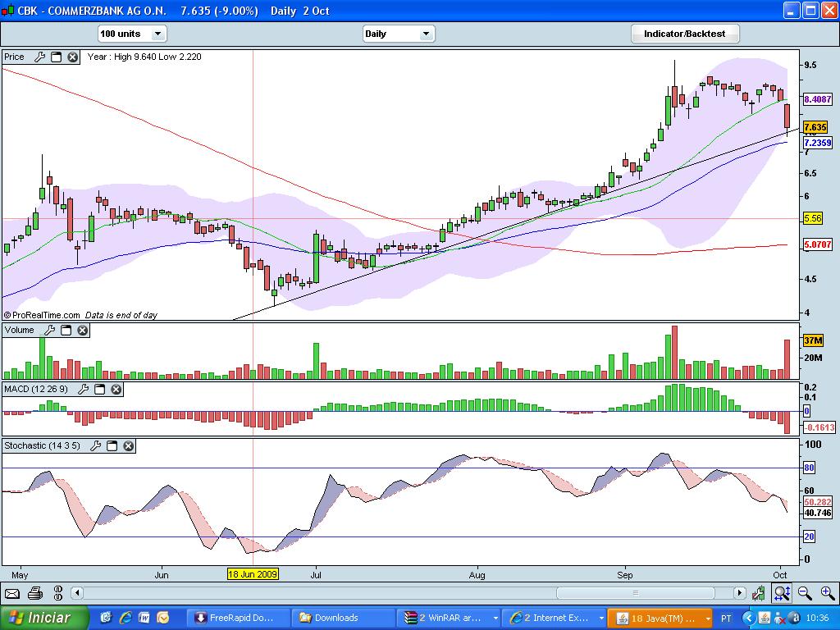Open Price panel settings wrench
This screenshot has height=630, width=840.
39,57
